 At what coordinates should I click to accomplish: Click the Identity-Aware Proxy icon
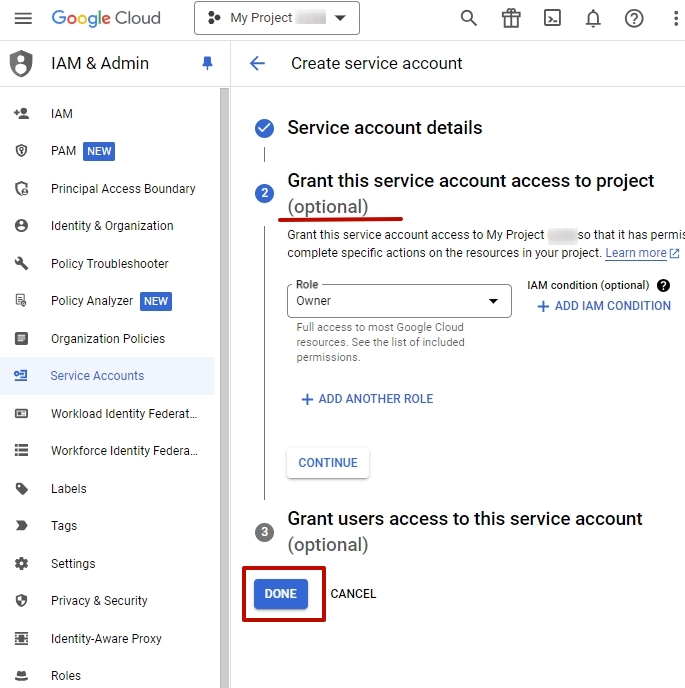click(x=21, y=638)
